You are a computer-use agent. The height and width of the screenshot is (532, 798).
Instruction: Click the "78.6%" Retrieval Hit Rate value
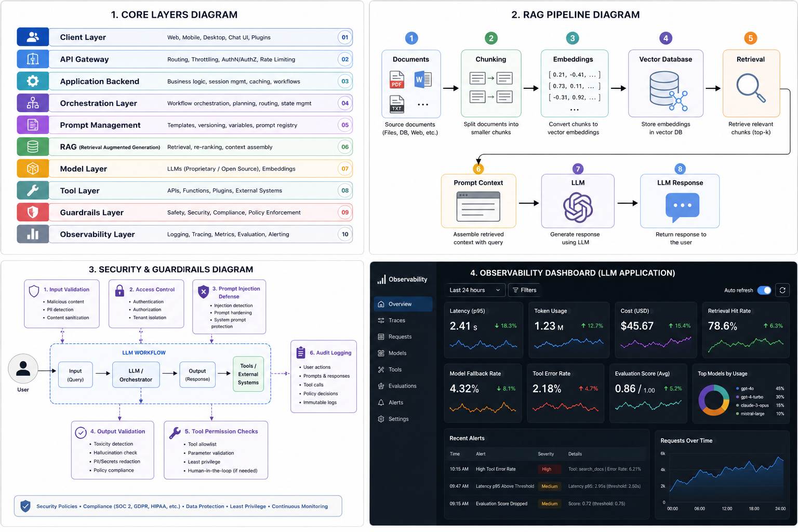[x=723, y=326]
